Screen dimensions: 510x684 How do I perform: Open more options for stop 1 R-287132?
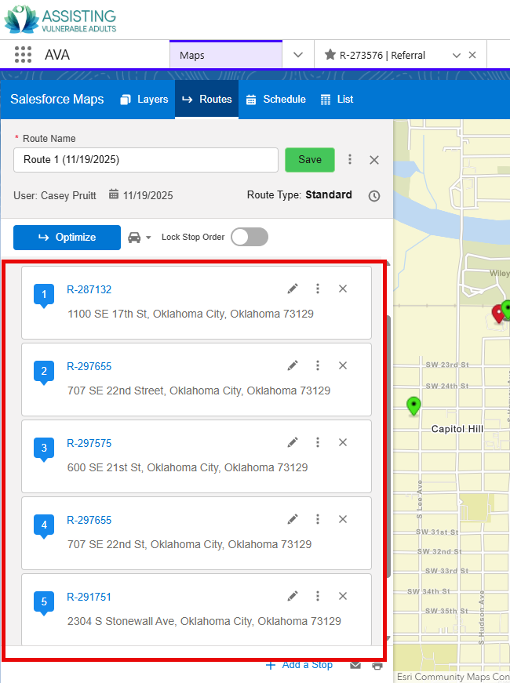[318, 288]
